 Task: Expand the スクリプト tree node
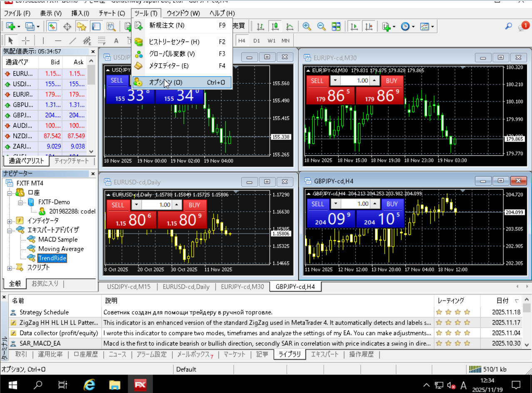coord(9,267)
